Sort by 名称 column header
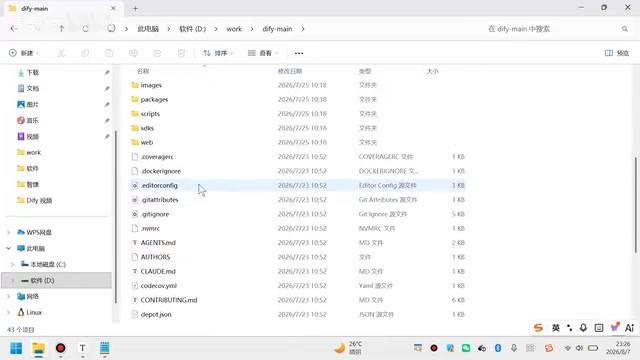Screen dimensions: 640x360 tap(143, 71)
